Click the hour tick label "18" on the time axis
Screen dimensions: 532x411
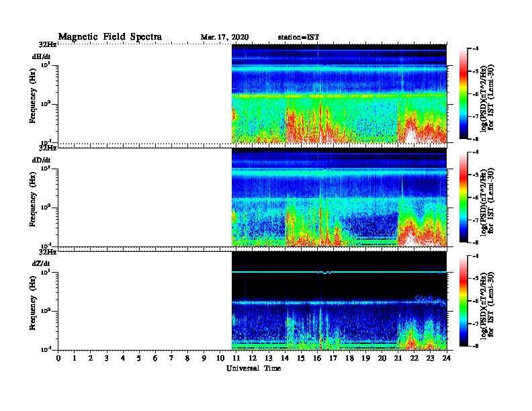point(349,359)
